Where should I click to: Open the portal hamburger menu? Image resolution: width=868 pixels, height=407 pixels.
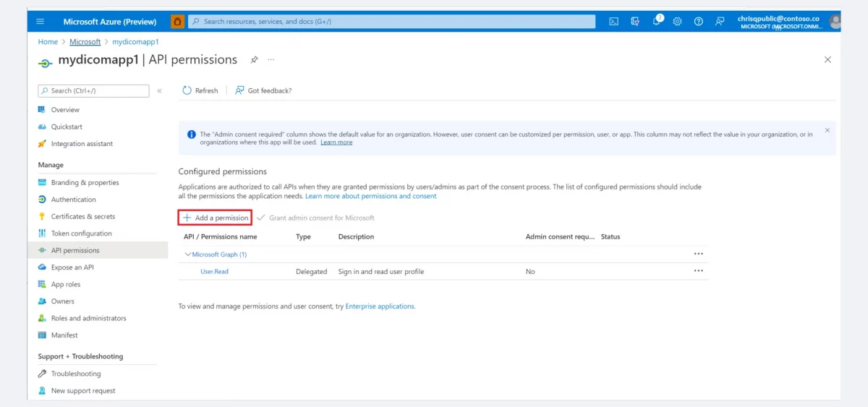(x=40, y=21)
